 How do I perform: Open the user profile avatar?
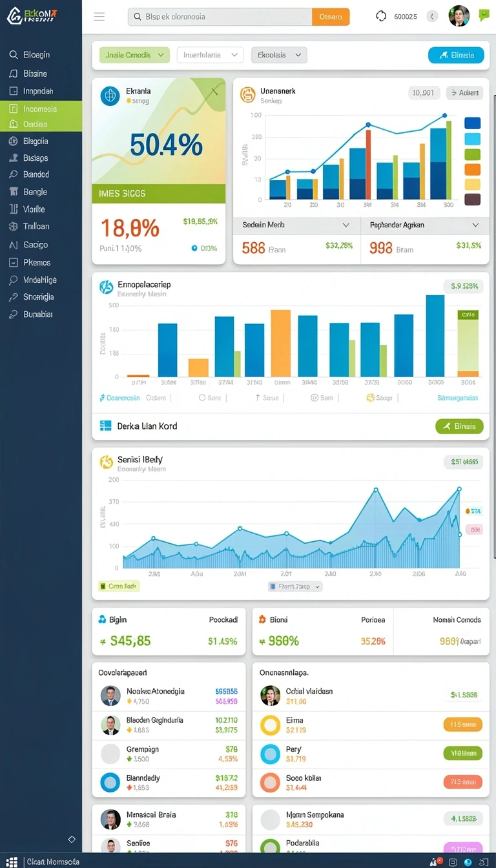[x=459, y=15]
